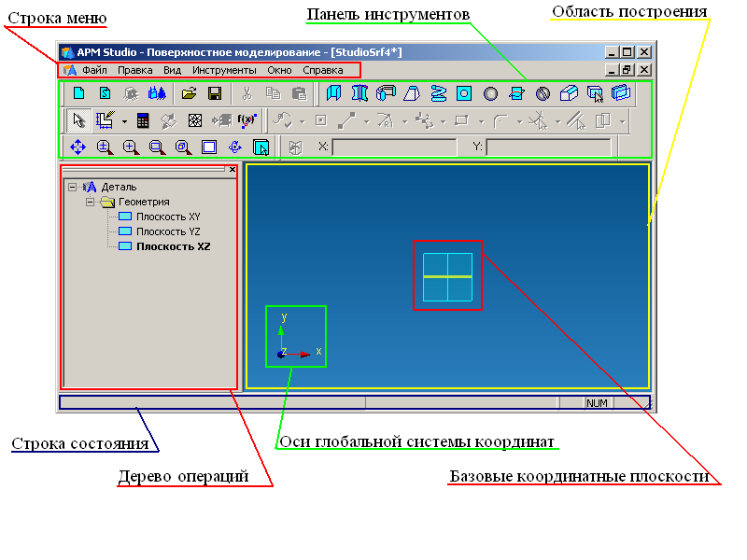Click the clipboard paste icon
The width and height of the screenshot is (747, 560).
(299, 93)
